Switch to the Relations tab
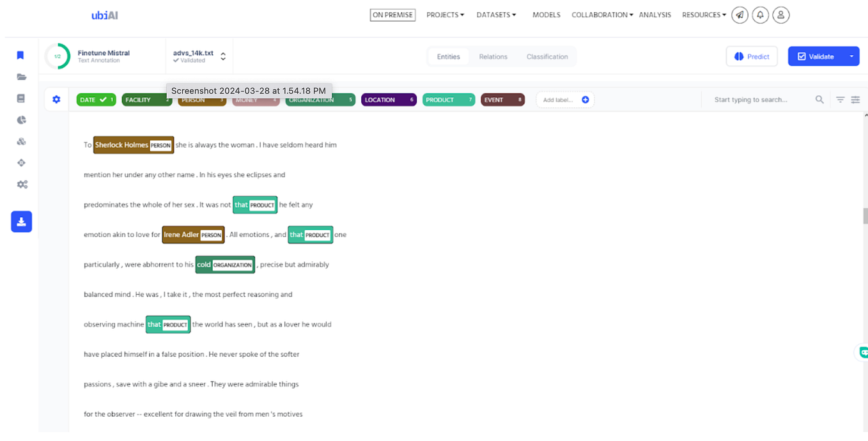 [493, 56]
